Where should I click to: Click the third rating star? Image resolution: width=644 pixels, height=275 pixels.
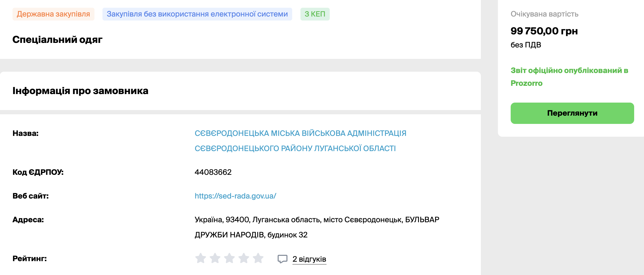(229, 258)
